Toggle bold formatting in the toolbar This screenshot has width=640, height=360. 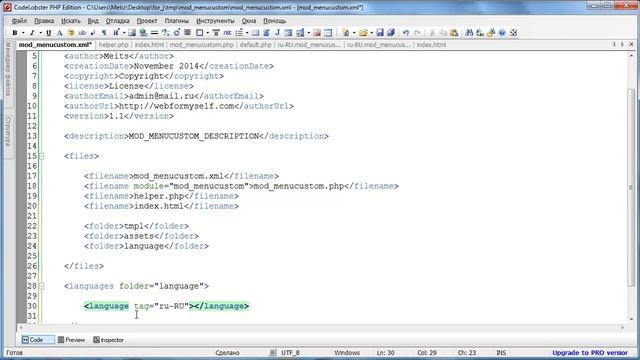tap(15, 33)
